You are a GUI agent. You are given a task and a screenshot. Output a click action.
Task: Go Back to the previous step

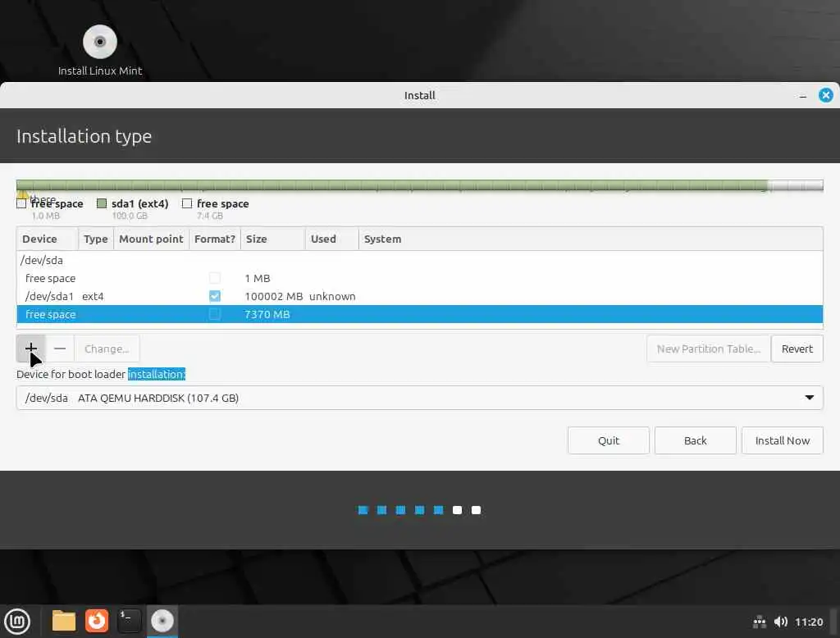pyautogui.click(x=696, y=440)
